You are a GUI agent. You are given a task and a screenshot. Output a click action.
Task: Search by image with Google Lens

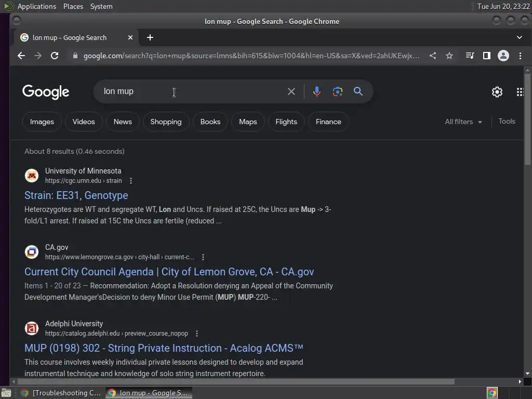[x=338, y=91]
